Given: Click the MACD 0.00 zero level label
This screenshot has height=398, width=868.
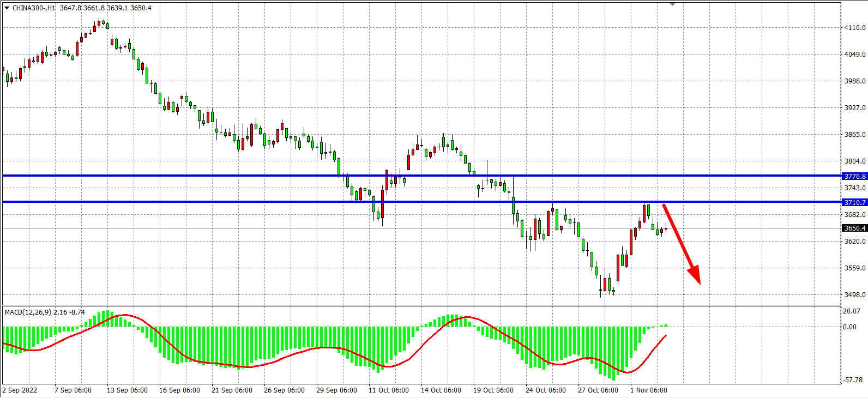Looking at the screenshot, I should [x=849, y=327].
